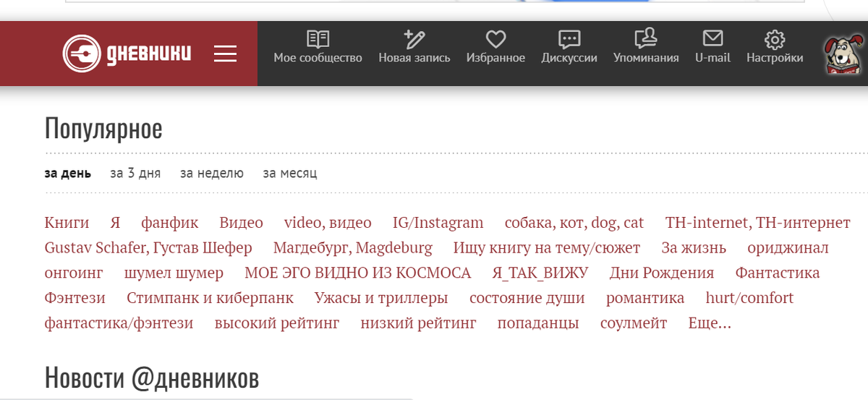
Task: Open «МОЕ ЭГО ВИДНО ИЗ КОСМОСА» tag
Action: [358, 273]
